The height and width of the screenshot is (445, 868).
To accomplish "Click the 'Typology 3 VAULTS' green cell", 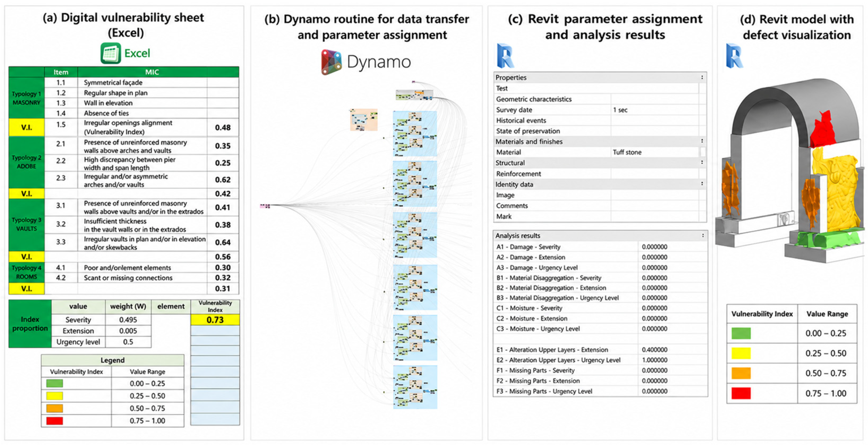I will point(27,225).
